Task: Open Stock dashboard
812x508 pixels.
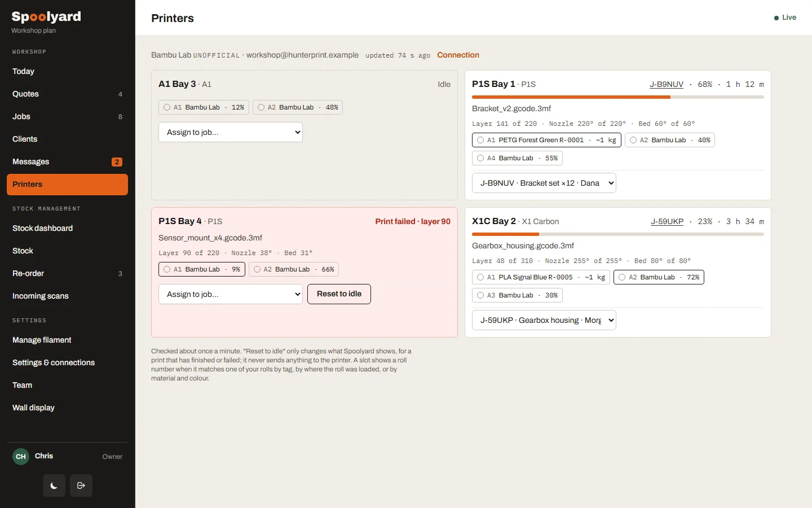Action: tap(67, 229)
